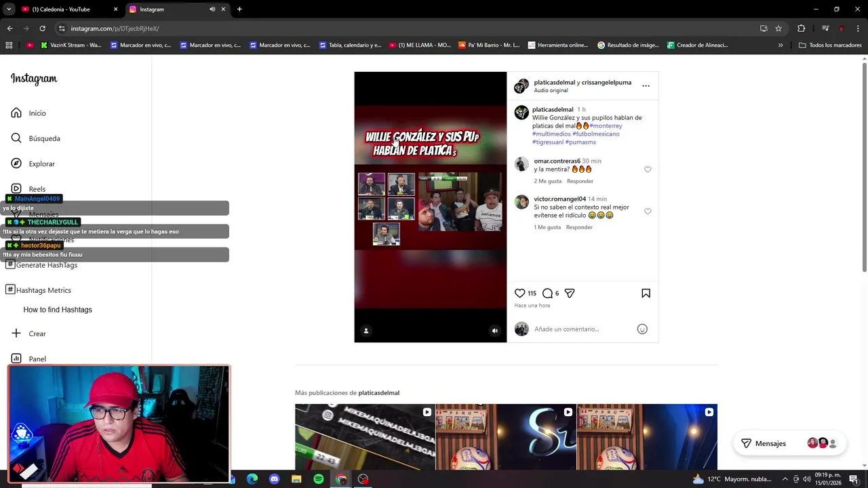The height and width of the screenshot is (488, 868).
Task: Show tagged people on the video
Action: [366, 331]
